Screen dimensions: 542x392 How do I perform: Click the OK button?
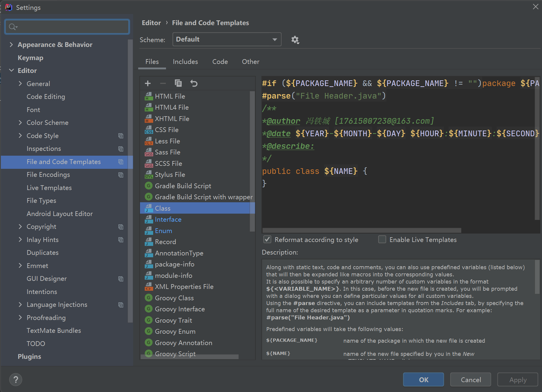click(x=424, y=380)
